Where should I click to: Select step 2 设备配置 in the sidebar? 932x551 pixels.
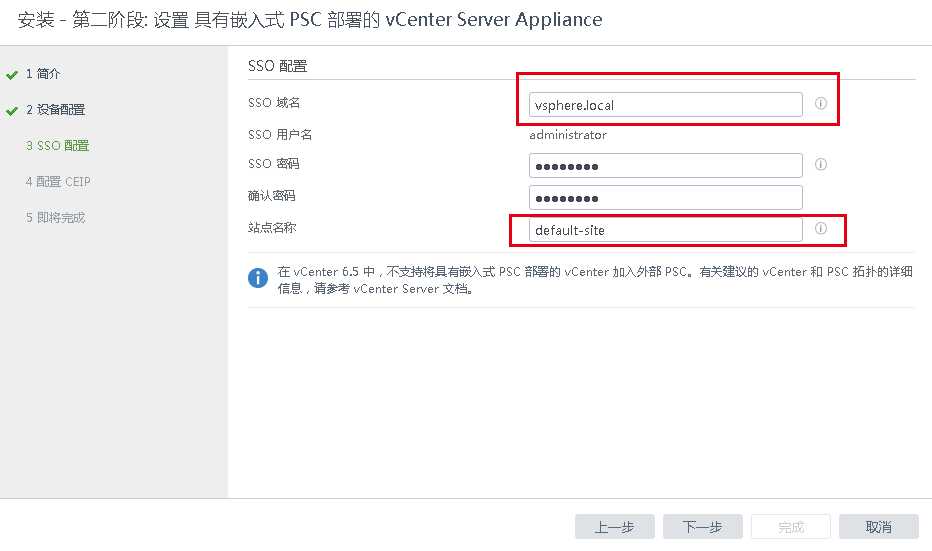pyautogui.click(x=55, y=109)
